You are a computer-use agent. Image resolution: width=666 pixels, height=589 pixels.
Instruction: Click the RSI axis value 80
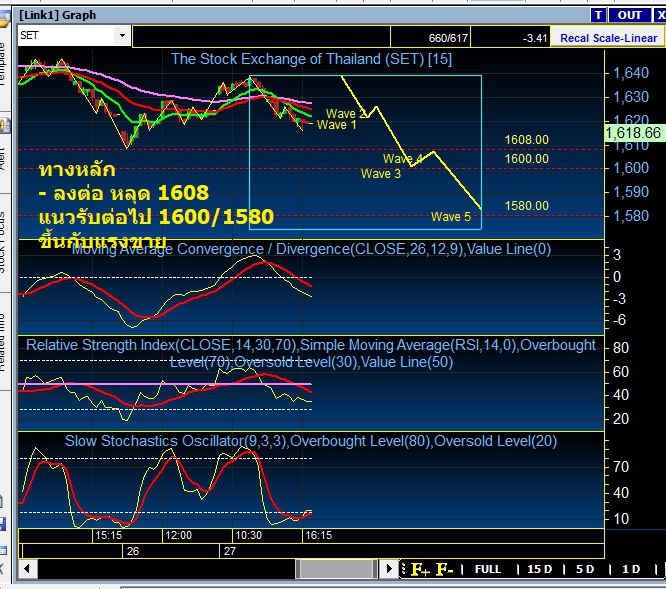click(621, 348)
